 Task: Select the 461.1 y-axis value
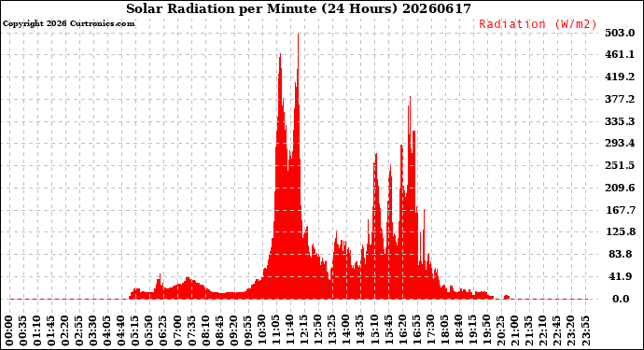click(620, 55)
